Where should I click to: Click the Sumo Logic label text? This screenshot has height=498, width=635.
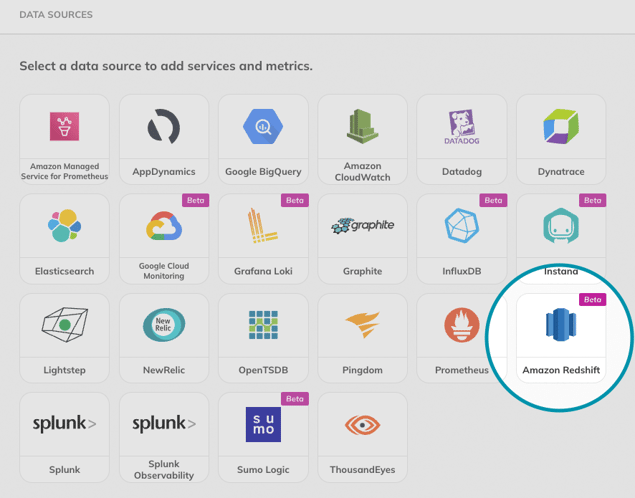pos(263,470)
